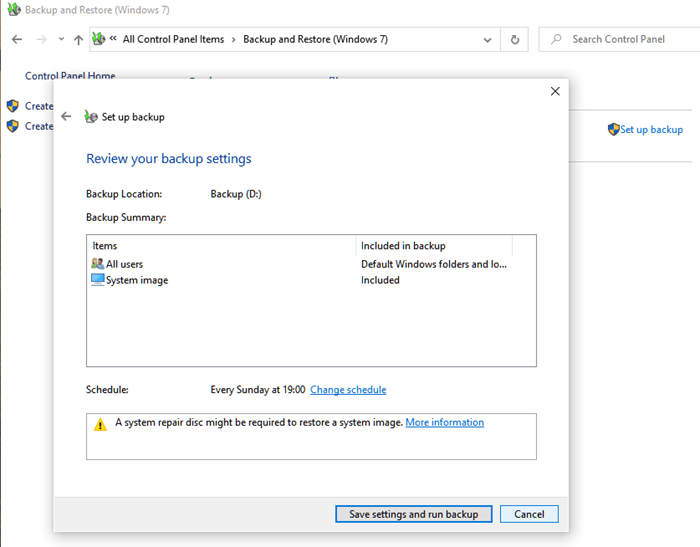
Task: Click the All users people icon
Action: click(x=97, y=263)
